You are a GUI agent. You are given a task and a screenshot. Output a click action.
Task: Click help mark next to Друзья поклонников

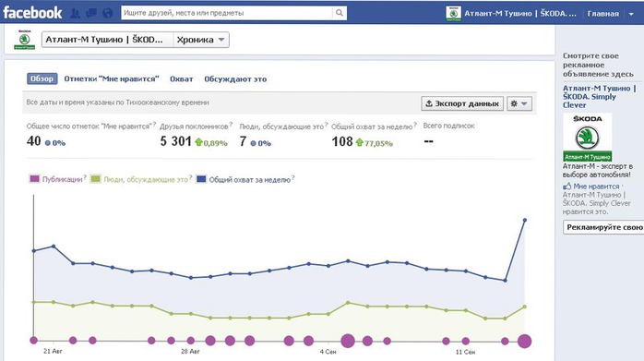(231, 124)
